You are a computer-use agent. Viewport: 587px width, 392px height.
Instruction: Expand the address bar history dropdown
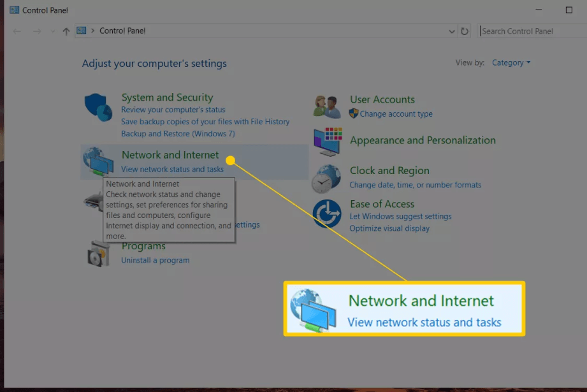[451, 31]
